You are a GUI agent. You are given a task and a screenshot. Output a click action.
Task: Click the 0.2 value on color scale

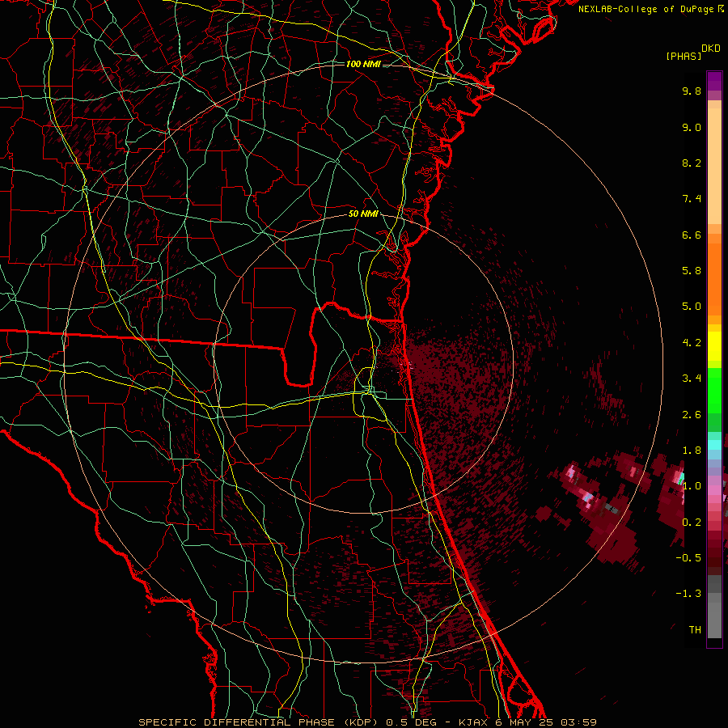pos(692,523)
